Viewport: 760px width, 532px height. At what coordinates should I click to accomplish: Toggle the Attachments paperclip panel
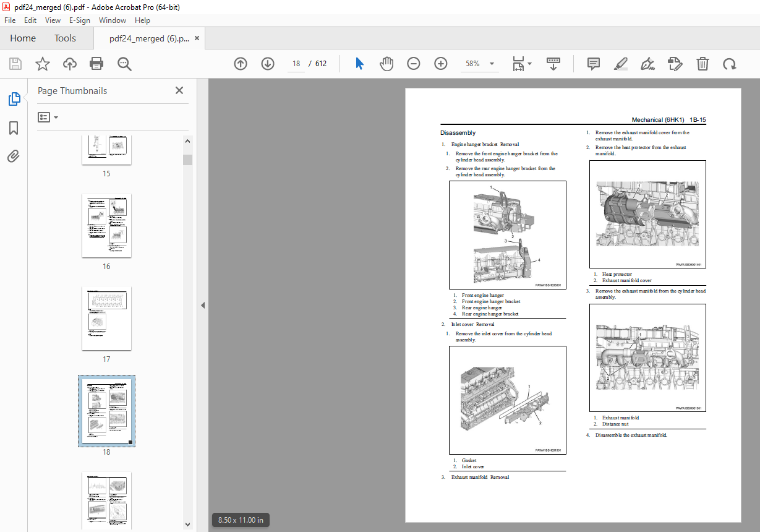pos(14,157)
